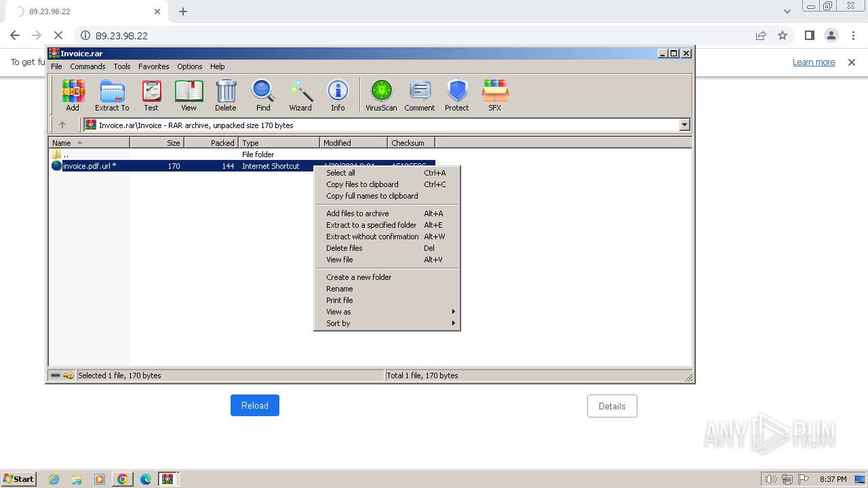Bookmark this page star icon
The width and height of the screenshot is (868, 488).
783,35
